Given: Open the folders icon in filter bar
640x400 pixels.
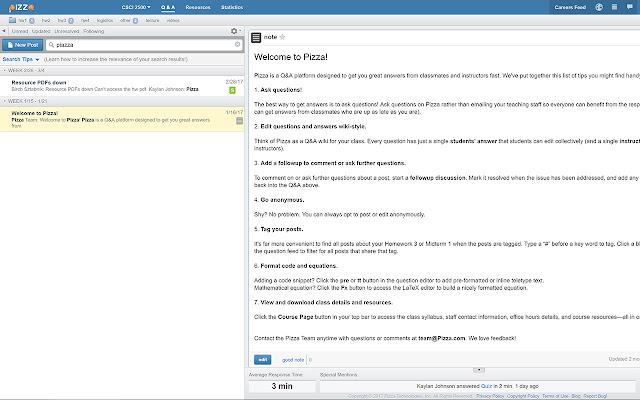Looking at the screenshot, I should [12, 20].
